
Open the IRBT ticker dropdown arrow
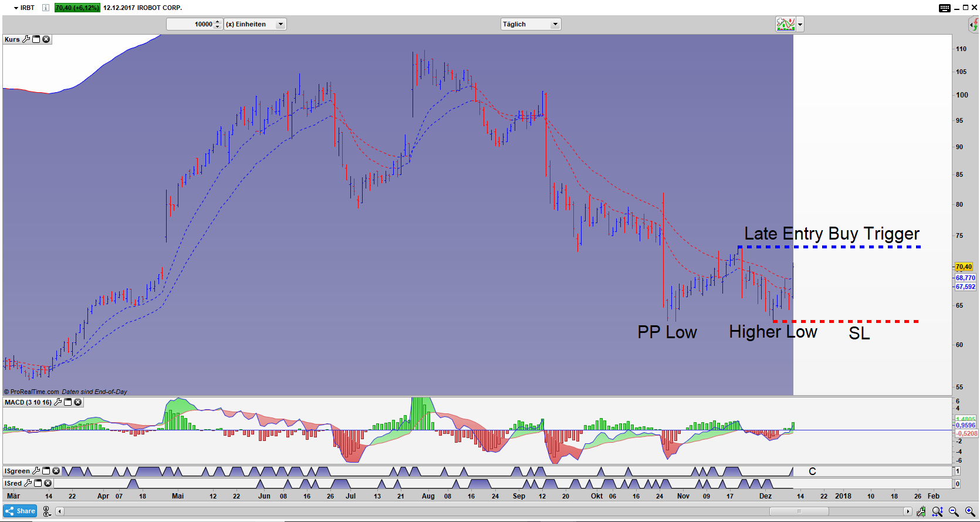[x=16, y=8]
